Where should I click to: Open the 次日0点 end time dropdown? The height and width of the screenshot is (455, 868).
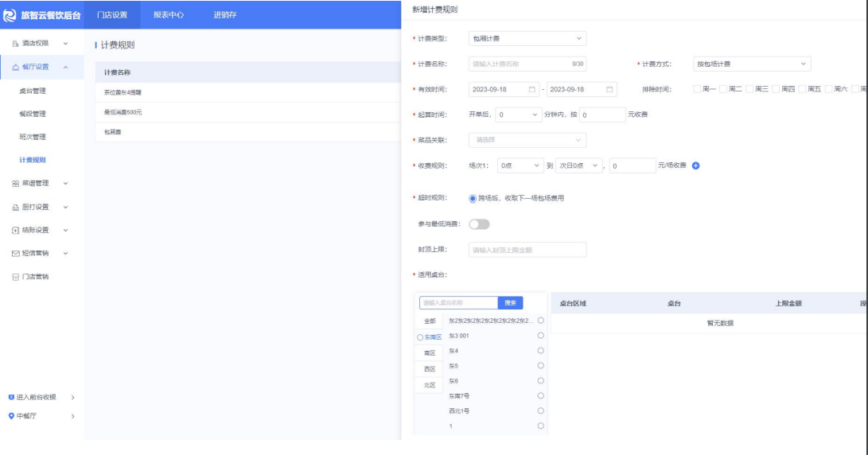click(579, 165)
